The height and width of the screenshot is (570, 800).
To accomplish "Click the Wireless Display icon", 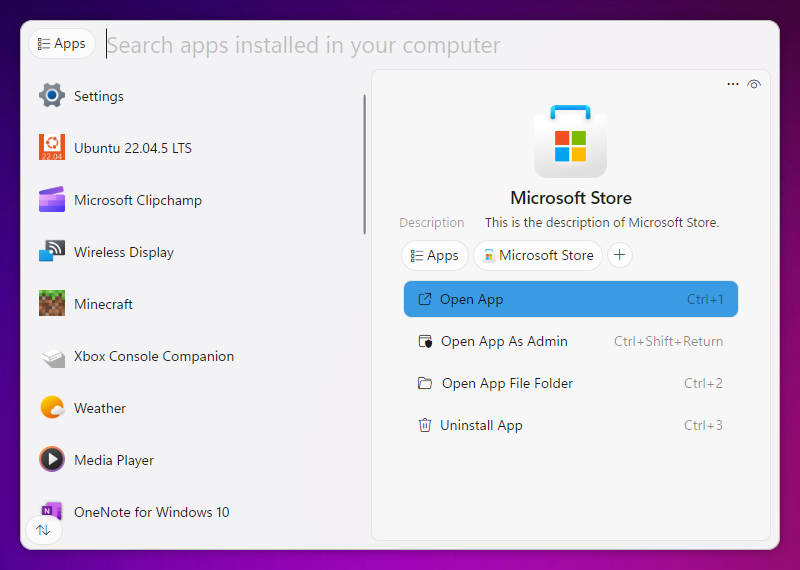I will point(52,252).
